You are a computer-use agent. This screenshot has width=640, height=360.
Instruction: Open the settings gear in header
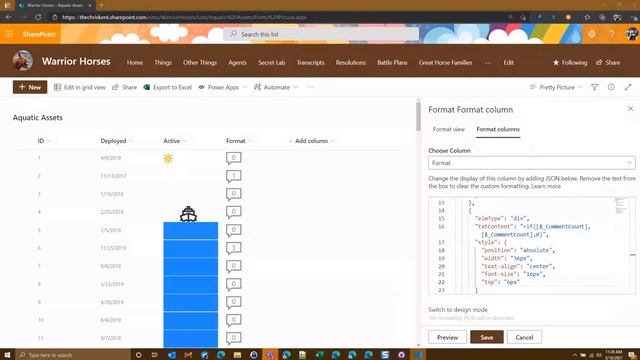click(x=592, y=34)
